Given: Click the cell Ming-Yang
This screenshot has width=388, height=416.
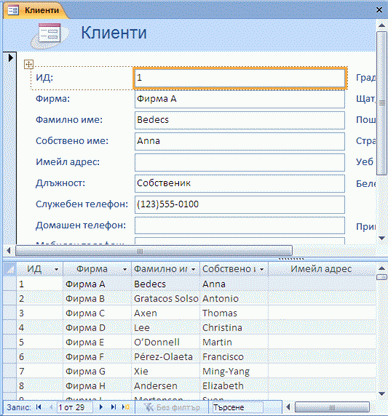Looking at the screenshot, I should pos(234,371).
